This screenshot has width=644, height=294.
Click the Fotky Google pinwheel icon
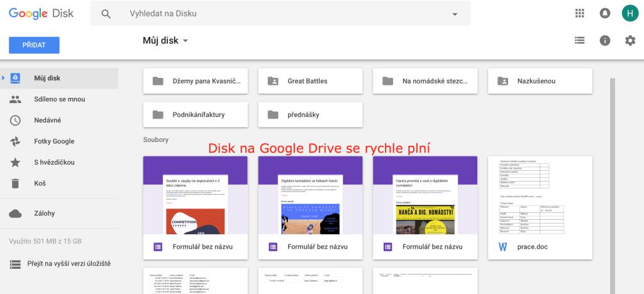pos(15,141)
